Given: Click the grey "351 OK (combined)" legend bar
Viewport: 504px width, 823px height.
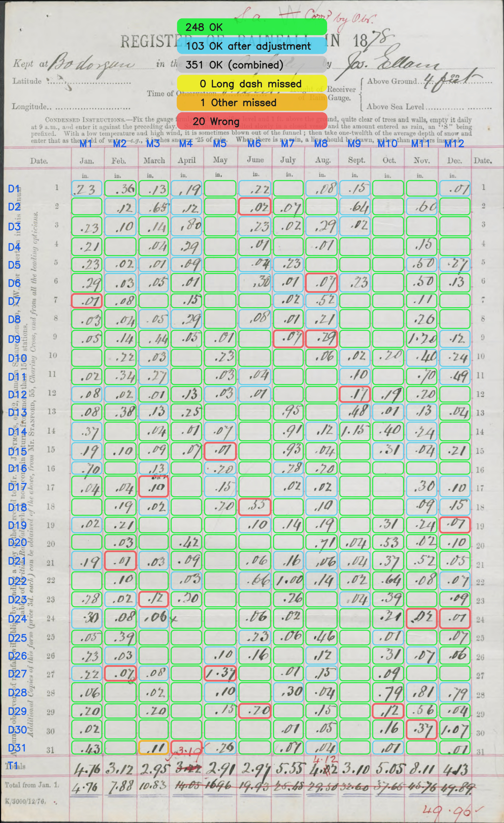Looking at the screenshot, I should click(x=252, y=65).
